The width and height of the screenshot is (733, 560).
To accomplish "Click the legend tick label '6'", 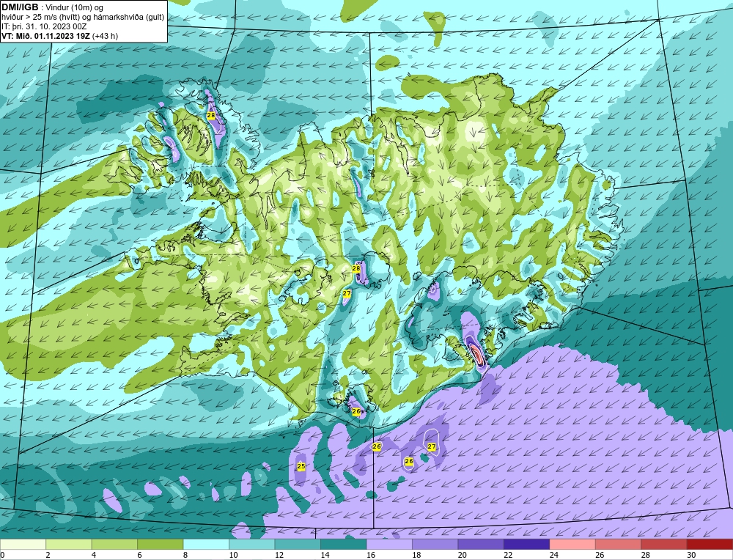I will (x=139, y=555).
